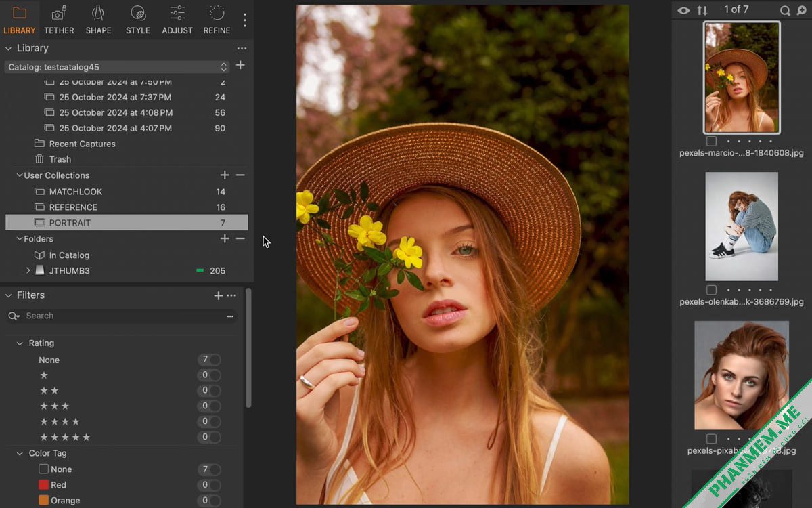Select thumbnail pexels-marcio-...8-1840608.jpg
812x508 pixels.
742,77
